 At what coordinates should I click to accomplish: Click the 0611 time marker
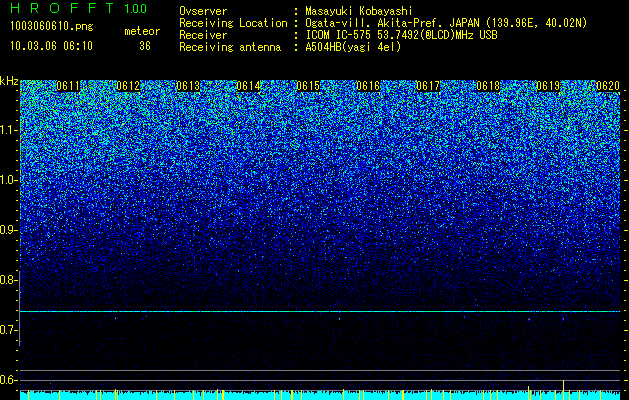[x=68, y=86]
